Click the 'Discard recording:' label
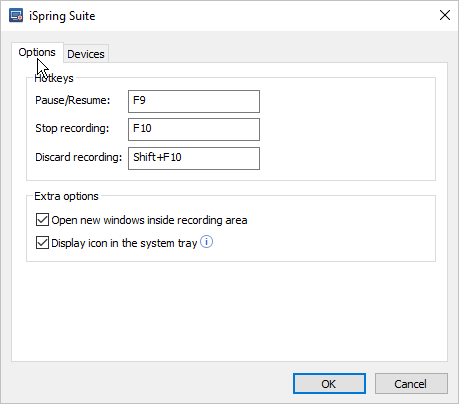Viewport: 459px width, 404px height. (79, 157)
